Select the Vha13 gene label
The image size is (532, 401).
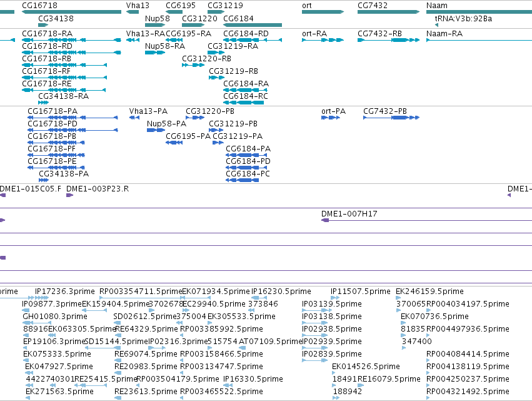(x=138, y=6)
